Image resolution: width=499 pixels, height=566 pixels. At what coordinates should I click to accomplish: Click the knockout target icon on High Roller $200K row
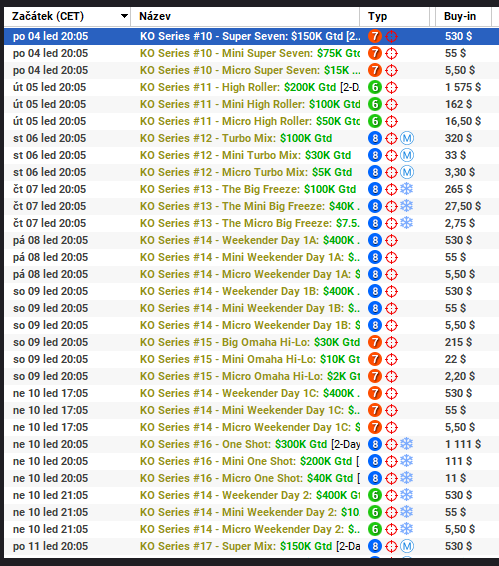point(391,87)
